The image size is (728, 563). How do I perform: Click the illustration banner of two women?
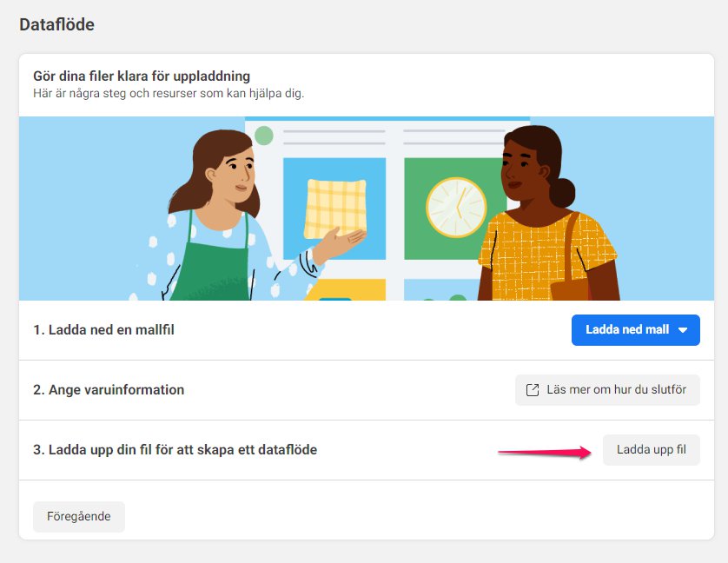(x=367, y=209)
